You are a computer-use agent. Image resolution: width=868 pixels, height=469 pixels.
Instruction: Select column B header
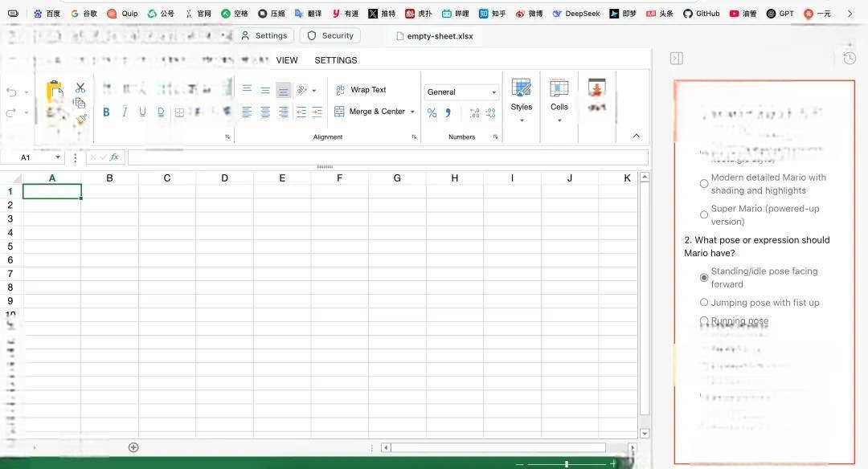click(x=109, y=178)
